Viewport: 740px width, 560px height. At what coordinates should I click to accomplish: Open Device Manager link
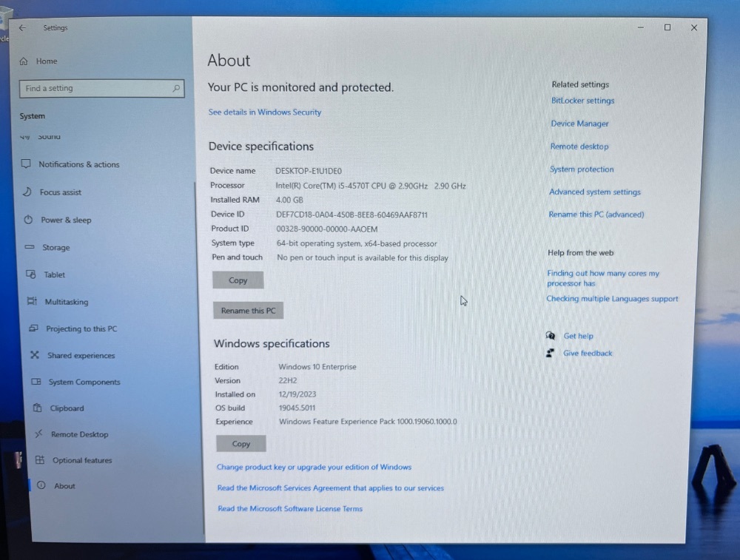coord(579,124)
